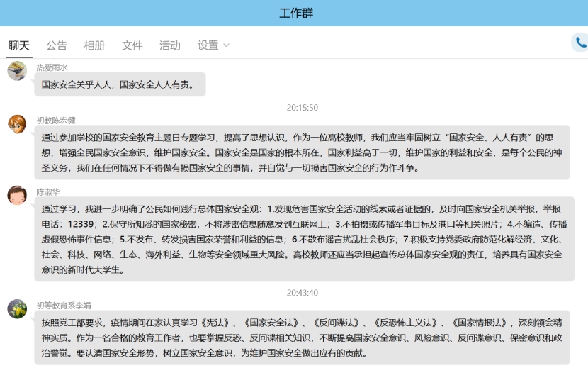
Task: Switch to the 公告 tab
Action: (57, 45)
